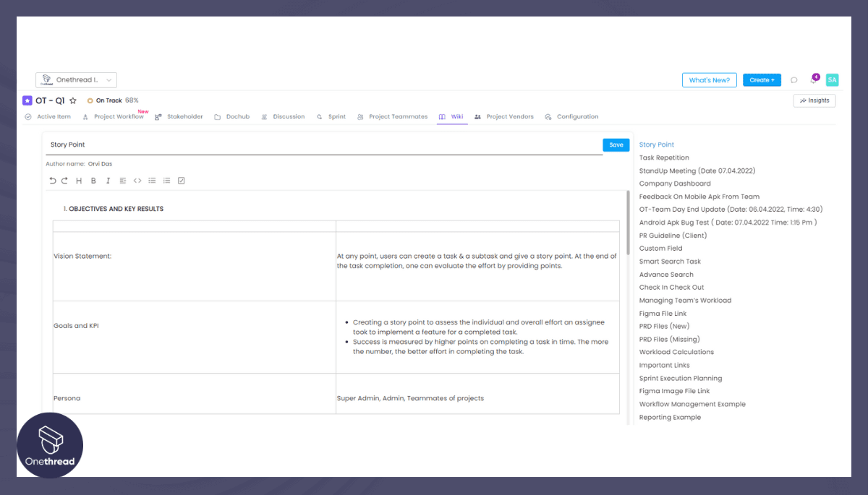The width and height of the screenshot is (868, 495).
Task: Toggle the favorite star next to OT - Q1
Action: [72, 100]
